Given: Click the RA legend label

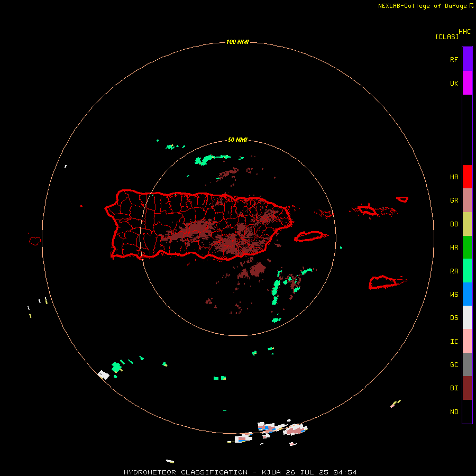Looking at the screenshot, I should tap(454, 271).
